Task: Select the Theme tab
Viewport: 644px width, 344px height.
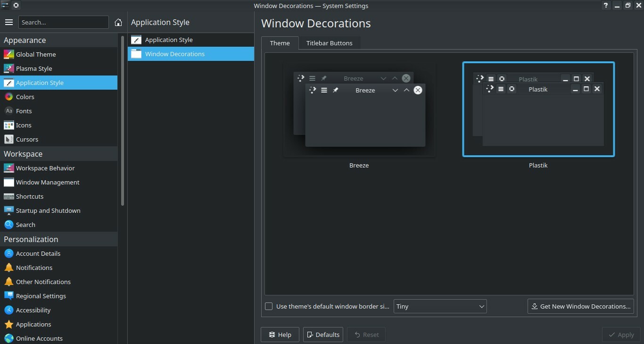Action: tap(280, 43)
